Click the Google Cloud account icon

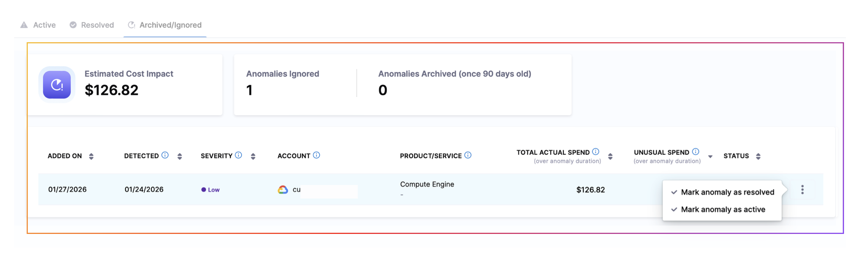(x=283, y=189)
